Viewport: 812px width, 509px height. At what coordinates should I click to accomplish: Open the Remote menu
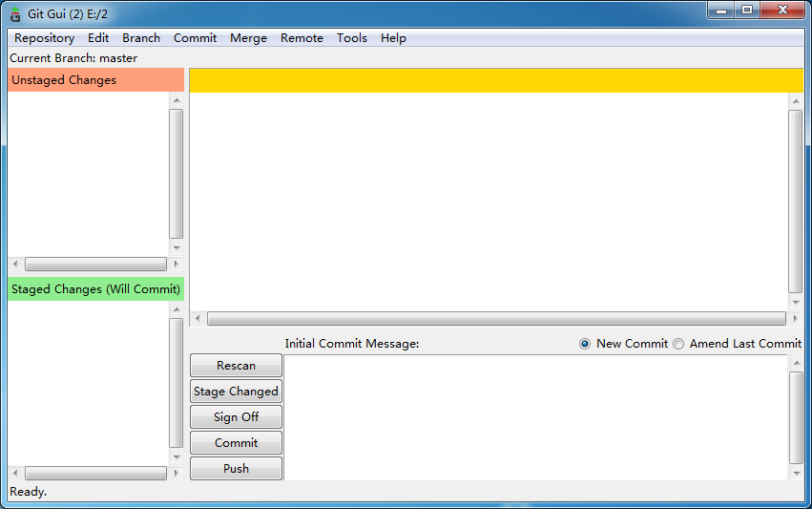(302, 38)
